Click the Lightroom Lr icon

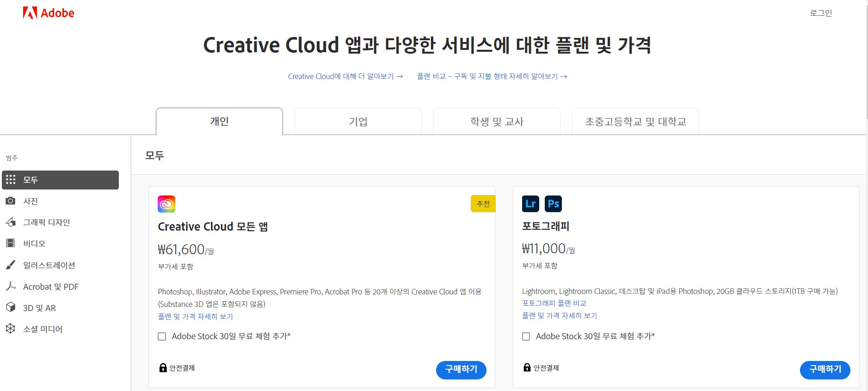coord(530,203)
